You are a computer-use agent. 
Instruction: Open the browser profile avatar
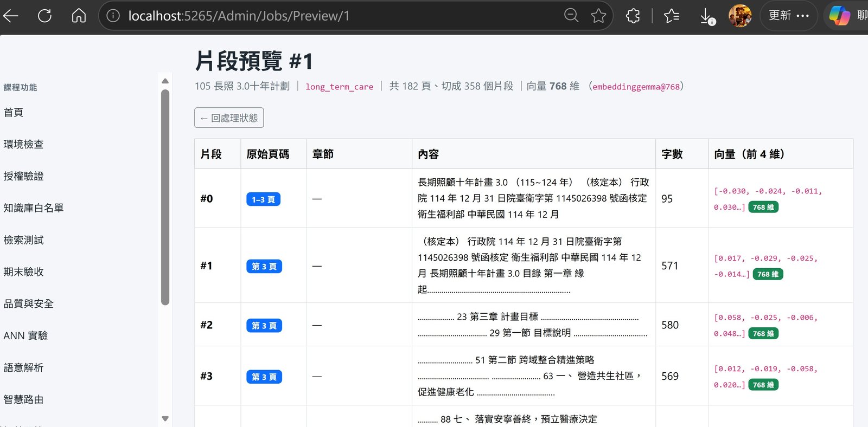[x=740, y=16]
